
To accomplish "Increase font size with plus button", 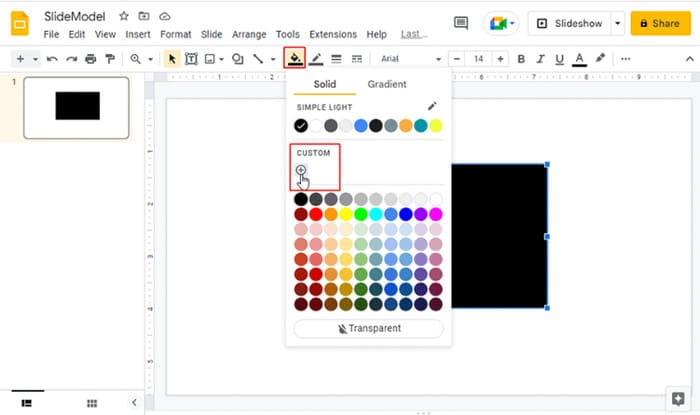I will point(500,59).
